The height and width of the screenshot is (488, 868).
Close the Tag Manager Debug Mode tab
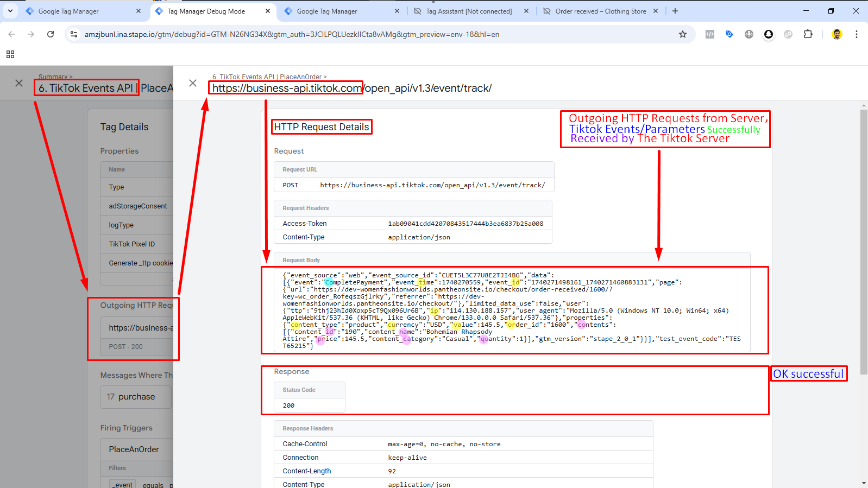coord(268,11)
